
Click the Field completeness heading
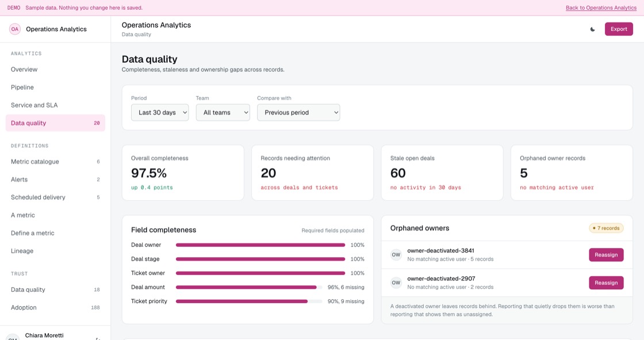coord(163,230)
